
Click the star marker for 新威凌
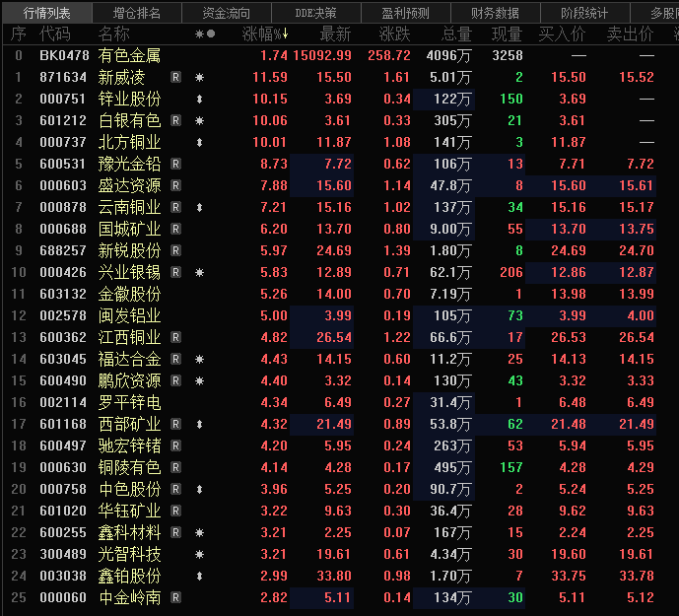[x=199, y=77]
